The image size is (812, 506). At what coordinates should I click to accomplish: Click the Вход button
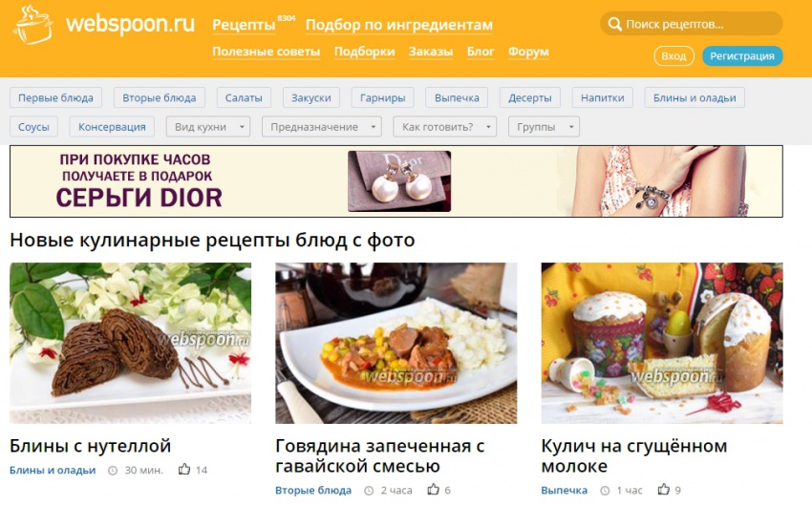673,56
